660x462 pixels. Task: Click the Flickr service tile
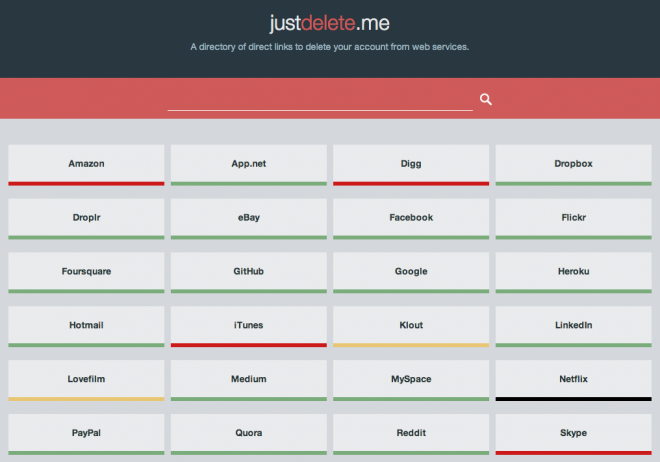[x=573, y=218]
